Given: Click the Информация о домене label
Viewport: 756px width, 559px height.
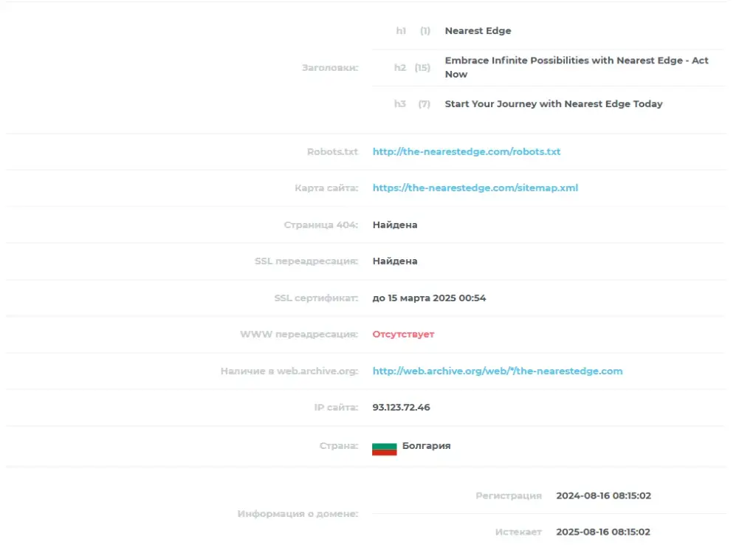Looking at the screenshot, I should click(x=298, y=514).
